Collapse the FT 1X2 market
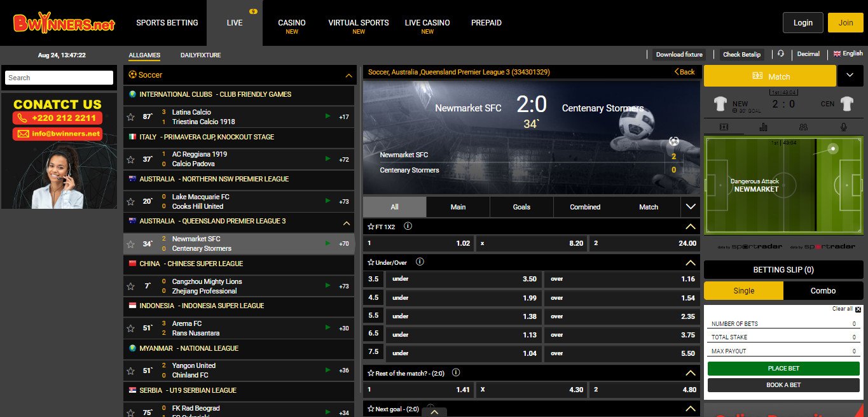This screenshot has width=868, height=417. tap(691, 226)
